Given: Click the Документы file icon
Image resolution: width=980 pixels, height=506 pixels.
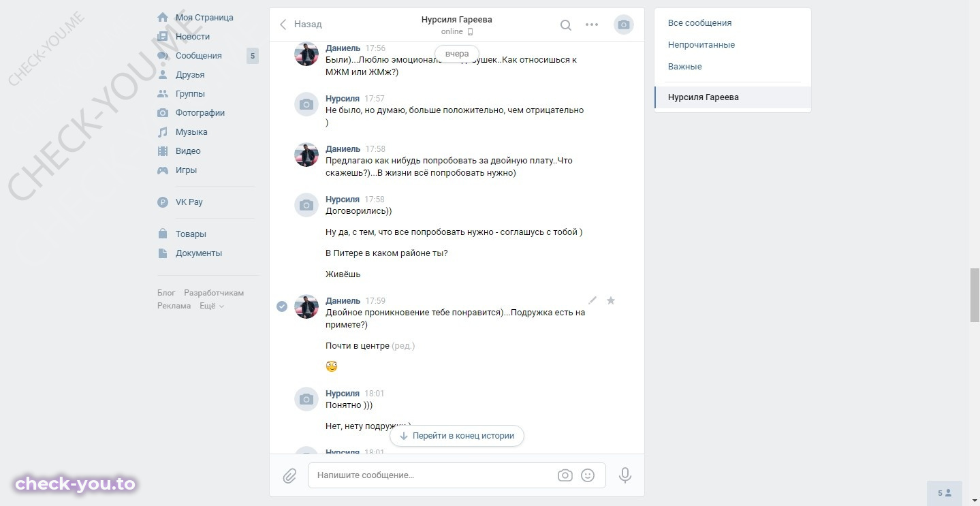Looking at the screenshot, I should pos(163,253).
